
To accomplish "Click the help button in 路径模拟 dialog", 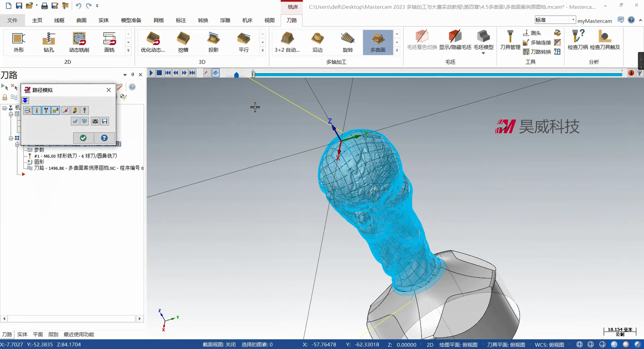I will point(104,138).
